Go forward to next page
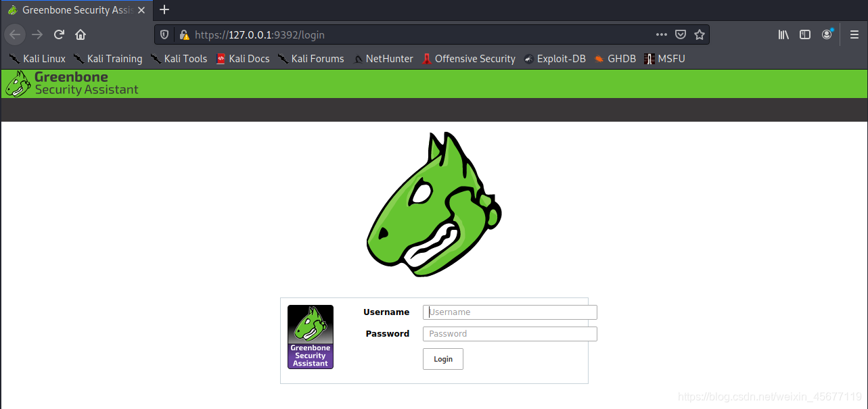 (x=37, y=34)
